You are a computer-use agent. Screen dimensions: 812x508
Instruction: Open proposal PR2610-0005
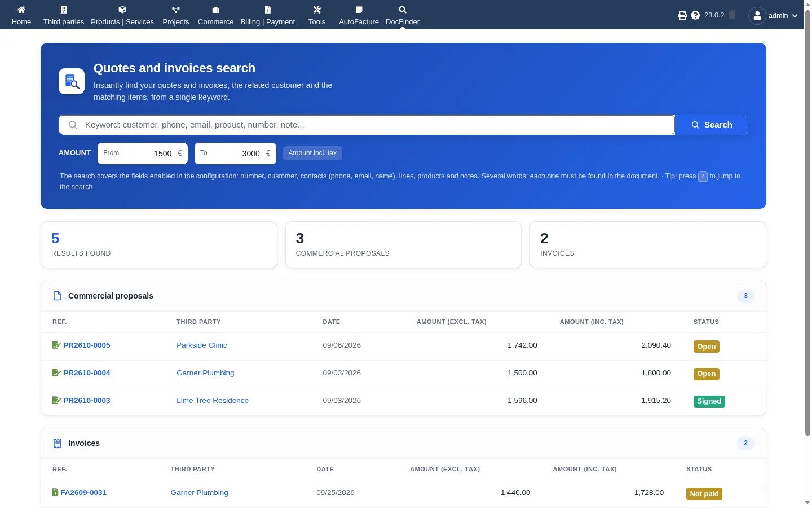coord(87,345)
